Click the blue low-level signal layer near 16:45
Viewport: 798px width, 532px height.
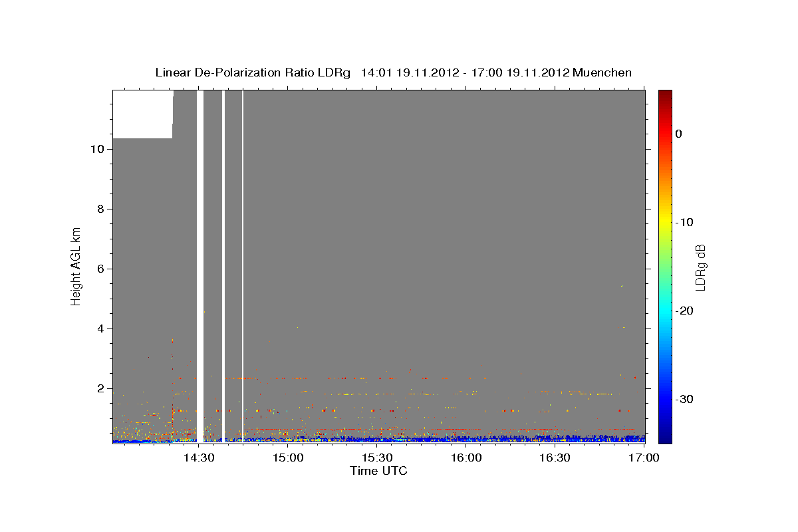tap(600, 438)
